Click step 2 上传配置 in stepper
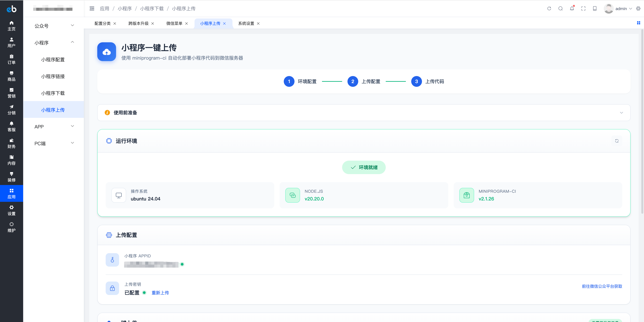 pos(353,81)
